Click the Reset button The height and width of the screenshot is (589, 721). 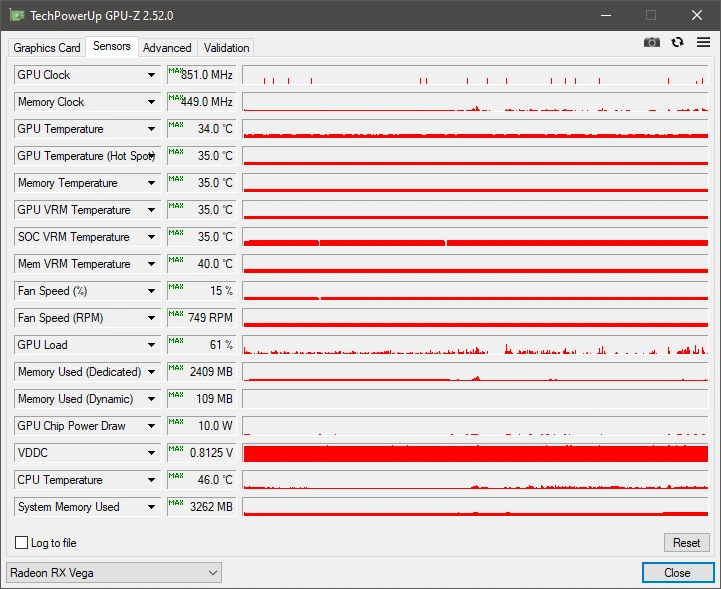click(x=687, y=543)
